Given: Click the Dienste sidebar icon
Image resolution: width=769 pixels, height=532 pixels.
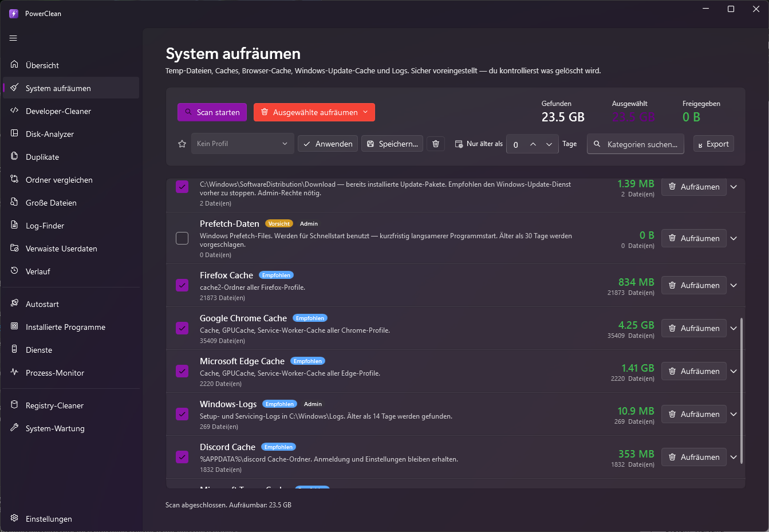Looking at the screenshot, I should point(14,349).
